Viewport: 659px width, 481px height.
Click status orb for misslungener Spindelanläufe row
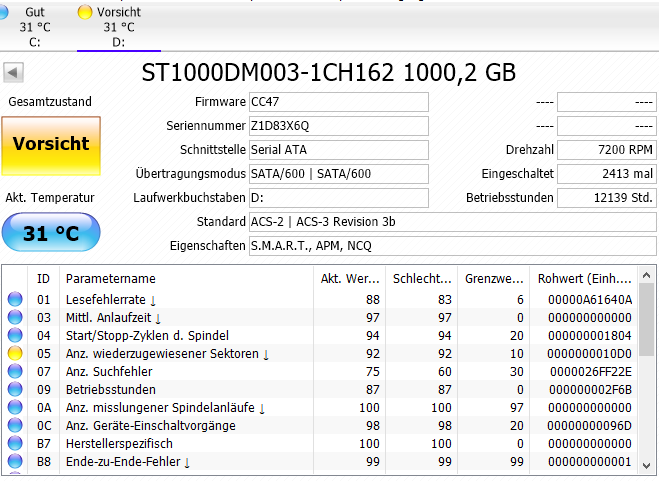point(15,407)
